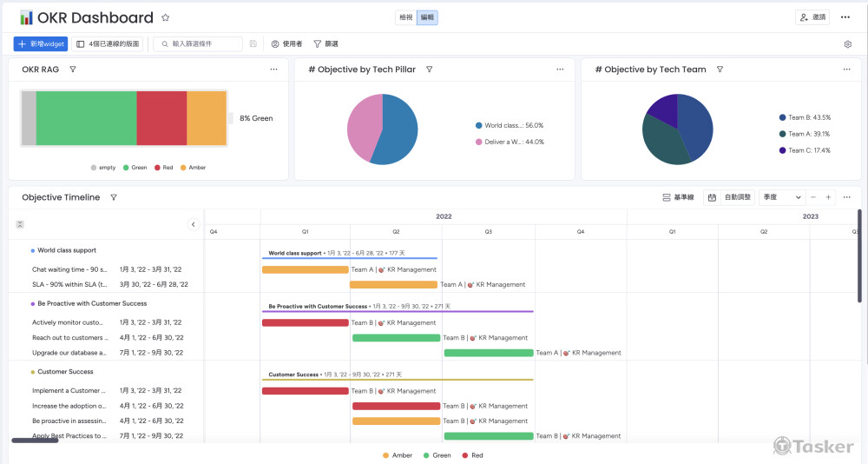This screenshot has height=464, width=868.
Task: Open filter for Objective by Tech Team widget
Action: [720, 70]
